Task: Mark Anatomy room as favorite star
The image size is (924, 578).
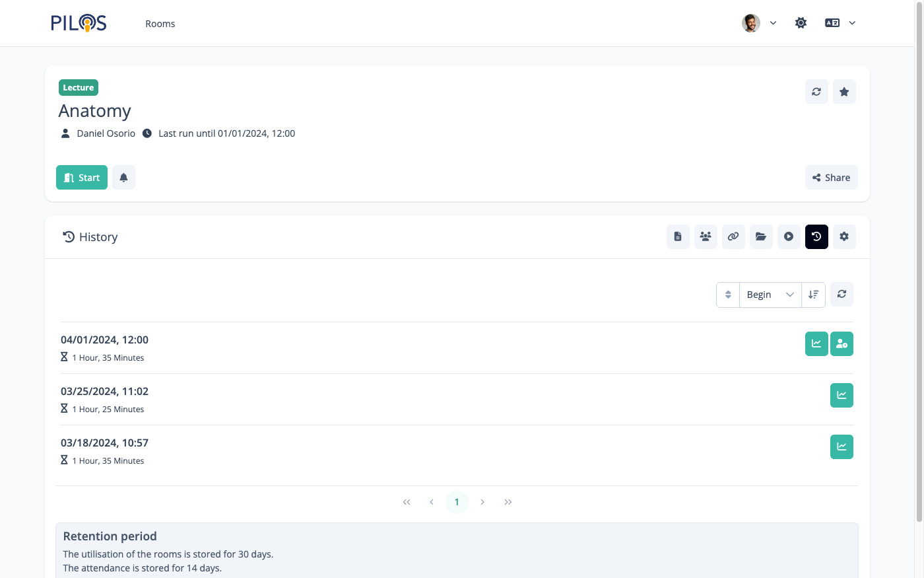Action: pyautogui.click(x=844, y=92)
